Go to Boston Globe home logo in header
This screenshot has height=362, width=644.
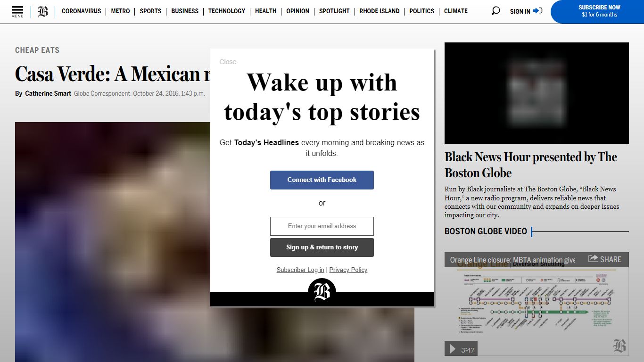(x=43, y=12)
